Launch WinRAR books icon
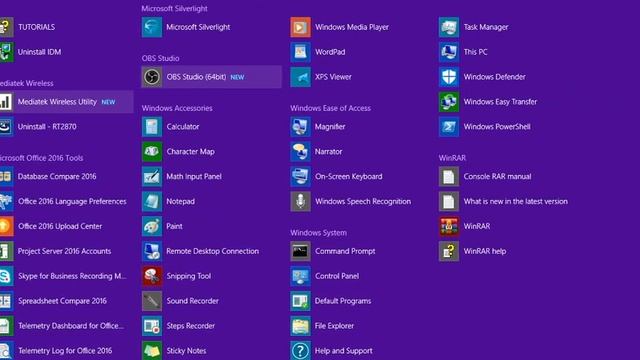Screen dimensions: 640x360 [449, 226]
